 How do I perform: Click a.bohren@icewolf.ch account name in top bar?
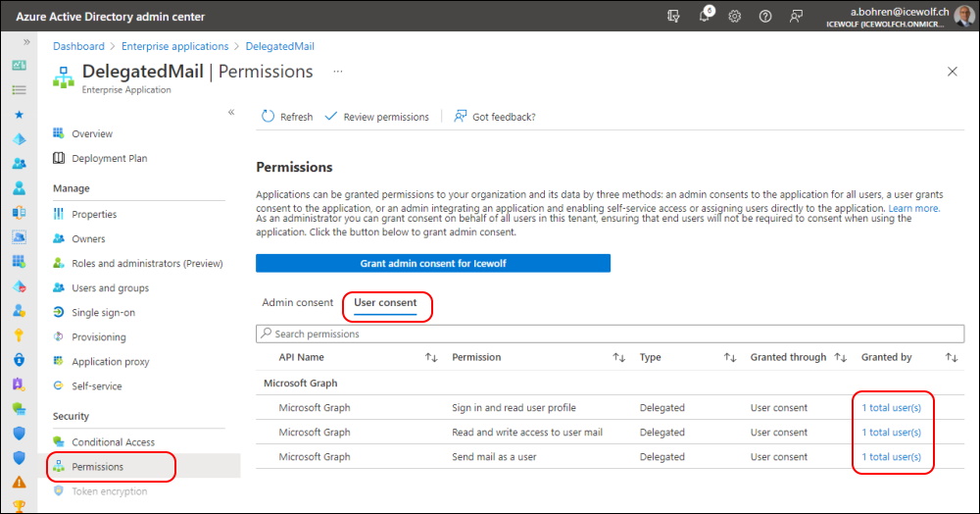click(x=900, y=11)
